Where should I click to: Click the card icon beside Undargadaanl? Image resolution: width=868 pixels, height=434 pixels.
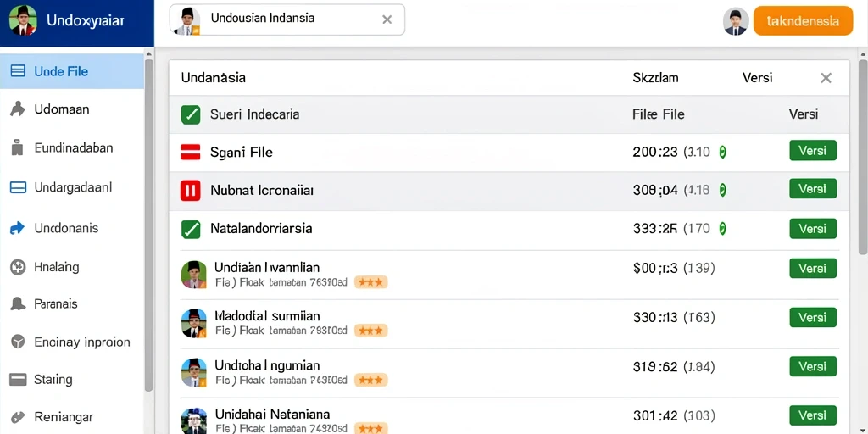(x=18, y=187)
